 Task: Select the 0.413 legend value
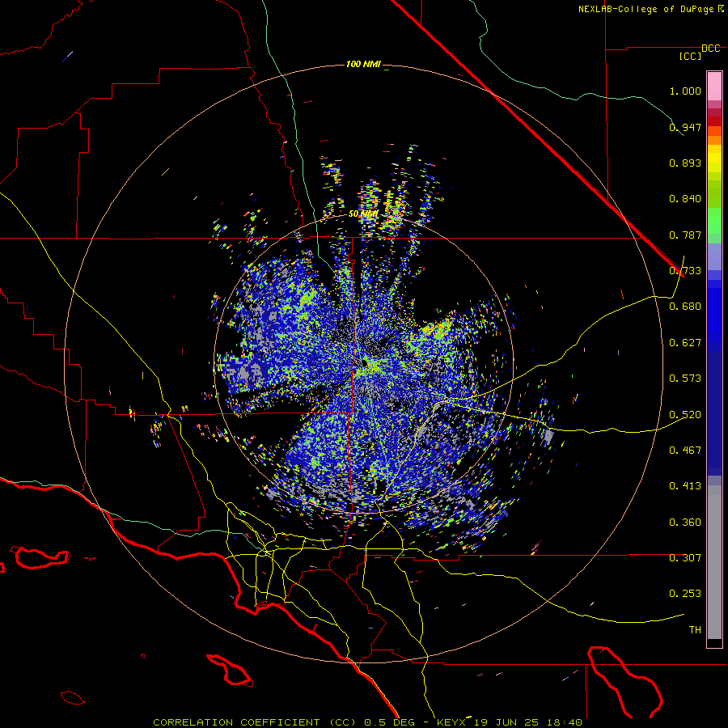click(x=685, y=486)
